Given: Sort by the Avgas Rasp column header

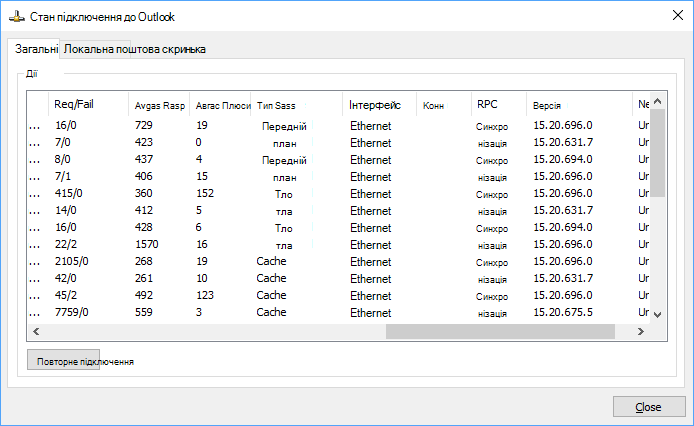Looking at the screenshot, I should pos(159,105).
